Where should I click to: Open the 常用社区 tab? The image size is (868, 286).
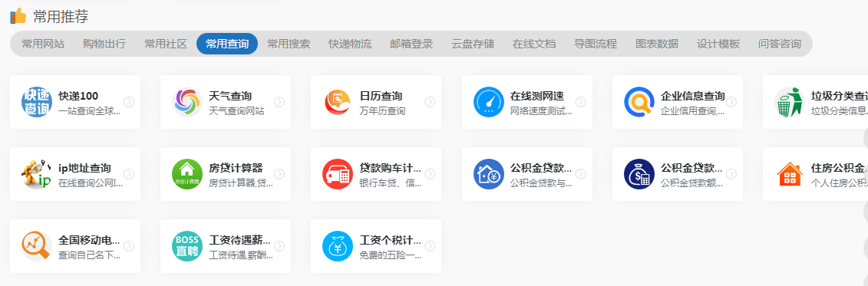166,44
